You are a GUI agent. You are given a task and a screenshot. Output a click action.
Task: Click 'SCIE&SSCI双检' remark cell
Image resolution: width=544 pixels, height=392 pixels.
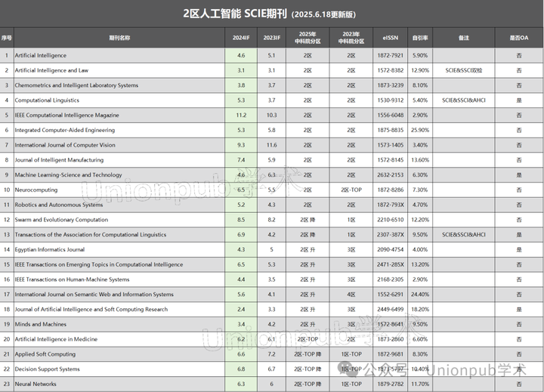click(x=464, y=70)
